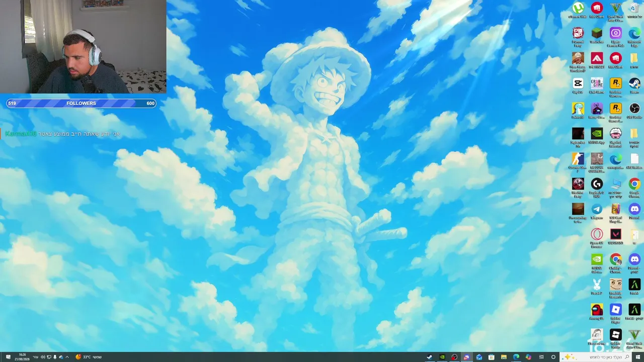This screenshot has width=644, height=362.
Task: Open the Steam taskbar icon
Action: tap(429, 357)
